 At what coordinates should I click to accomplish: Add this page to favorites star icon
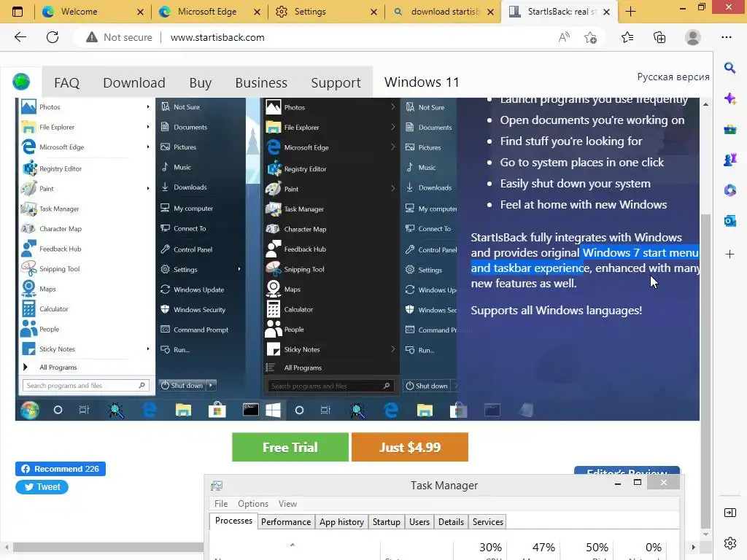[x=590, y=37]
